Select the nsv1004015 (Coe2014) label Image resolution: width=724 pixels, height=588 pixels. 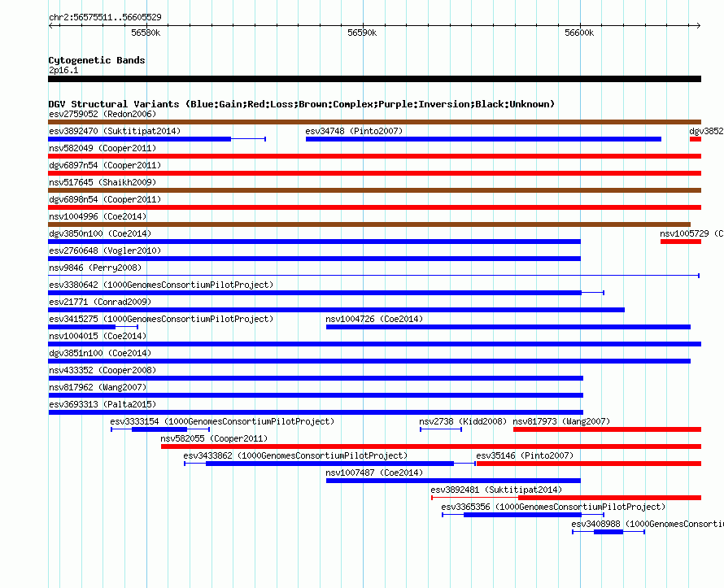[98, 336]
